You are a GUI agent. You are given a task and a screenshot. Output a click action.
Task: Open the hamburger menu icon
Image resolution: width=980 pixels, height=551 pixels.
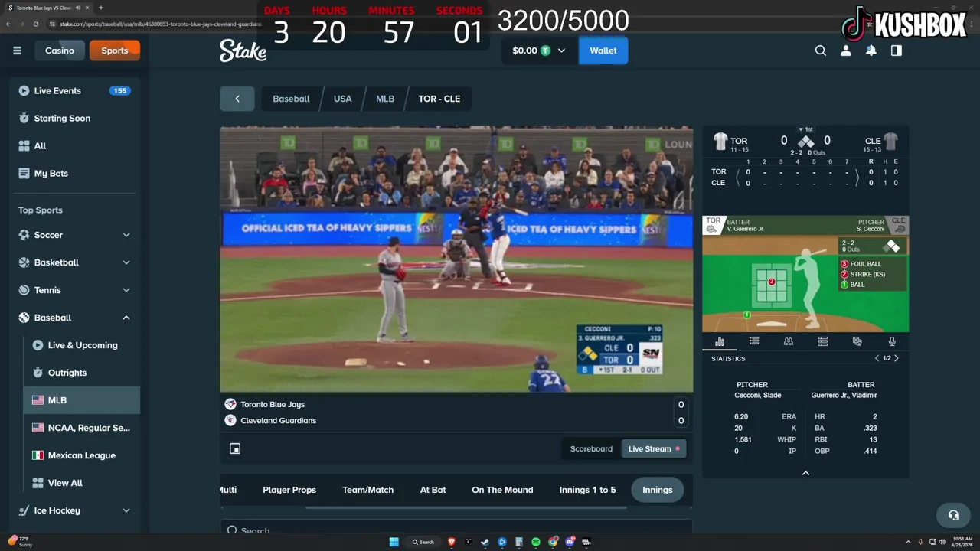pyautogui.click(x=17, y=51)
